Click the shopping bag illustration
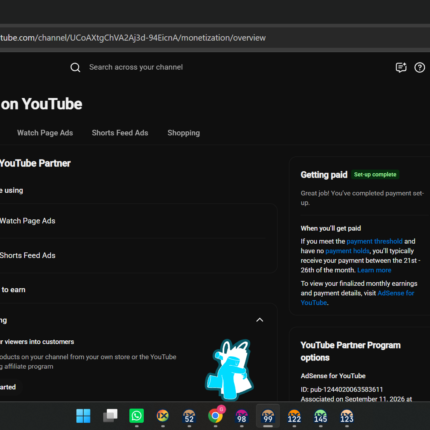 pyautogui.click(x=230, y=369)
